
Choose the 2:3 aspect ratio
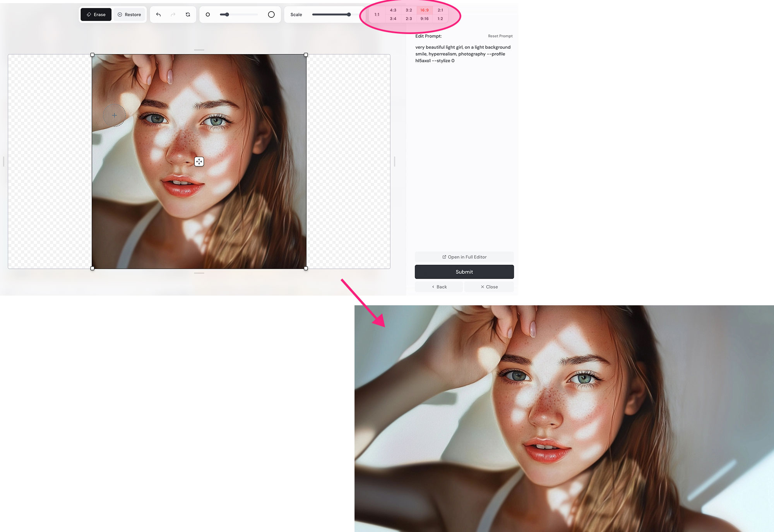coord(409,19)
